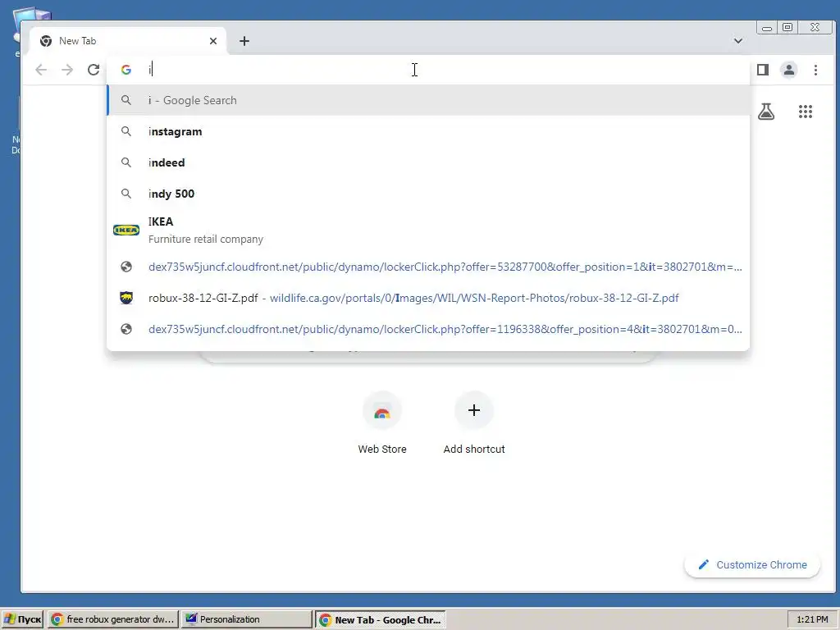Select the indy 500 suggestion
Image resolution: width=840 pixels, height=630 pixels.
[428, 194]
